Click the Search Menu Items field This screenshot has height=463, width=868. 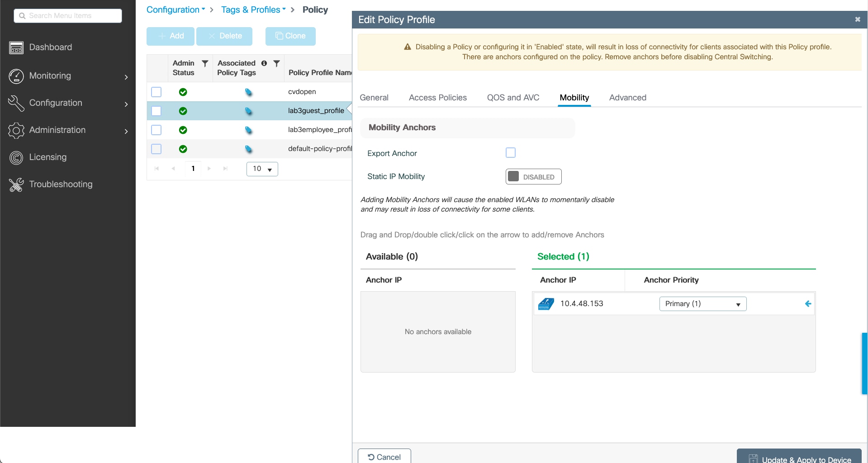point(68,16)
